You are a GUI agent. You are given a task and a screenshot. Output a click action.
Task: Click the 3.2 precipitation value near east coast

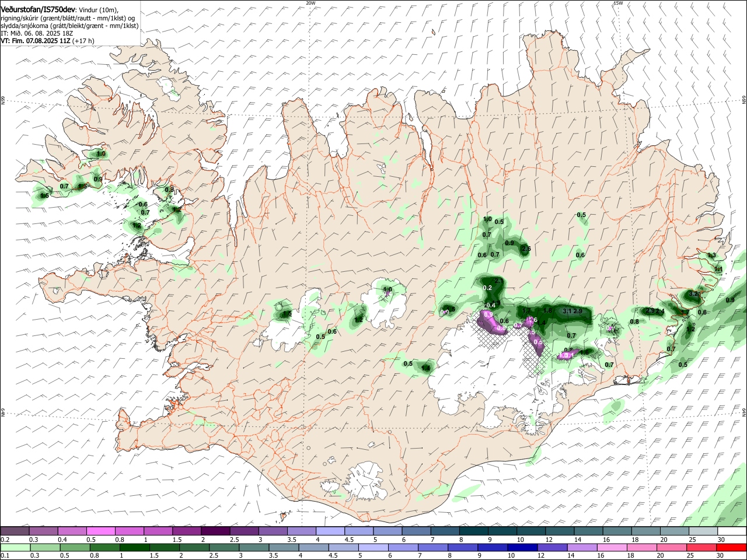pyautogui.click(x=693, y=293)
